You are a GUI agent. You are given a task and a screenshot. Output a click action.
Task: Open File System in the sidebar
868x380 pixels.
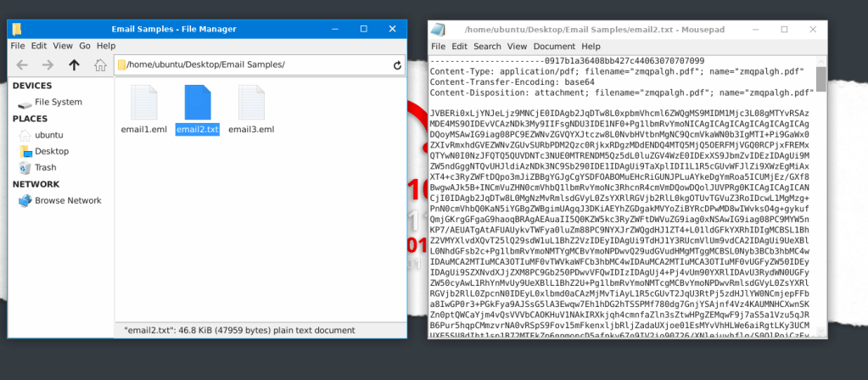(58, 102)
